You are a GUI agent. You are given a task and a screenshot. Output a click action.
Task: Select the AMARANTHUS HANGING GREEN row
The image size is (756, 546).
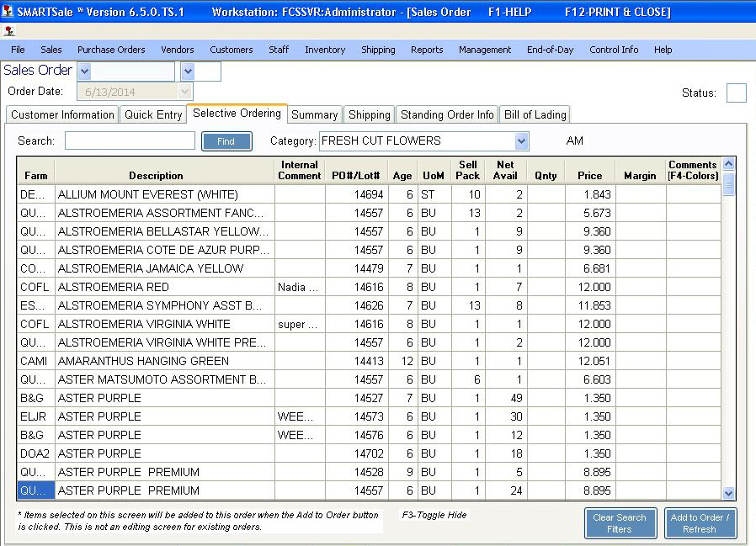pyautogui.click(x=143, y=361)
